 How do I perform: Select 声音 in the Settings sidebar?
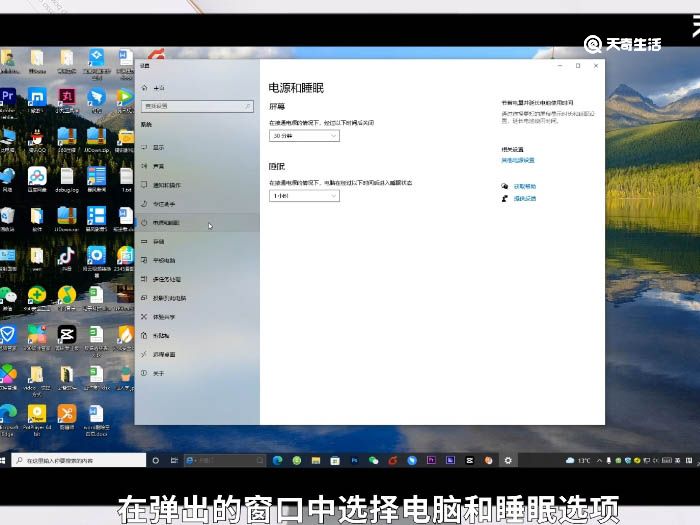(158, 166)
